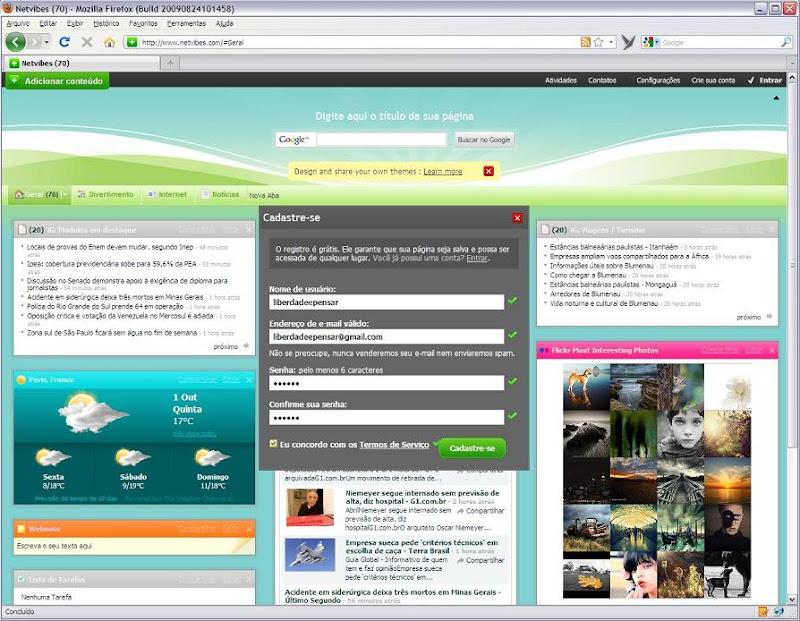Switch to the Notícias tab
This screenshot has height=621, width=800.
(x=220, y=194)
